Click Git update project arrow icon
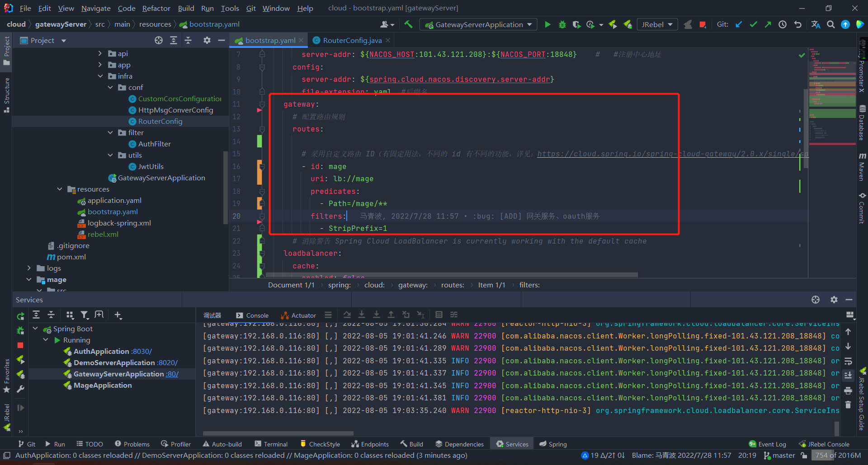This screenshot has width=868, height=465. pos(739,24)
